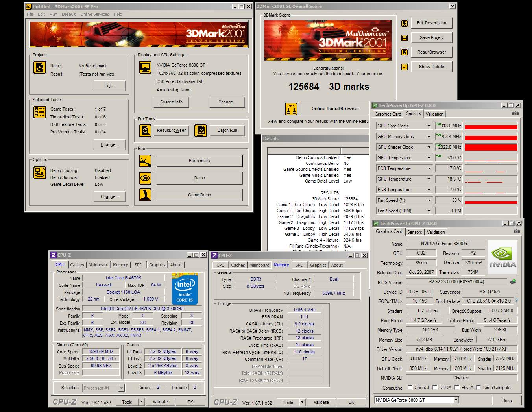The image size is (532, 412).
Task: Click the Options icon in 3DMark
Action: click(40, 173)
